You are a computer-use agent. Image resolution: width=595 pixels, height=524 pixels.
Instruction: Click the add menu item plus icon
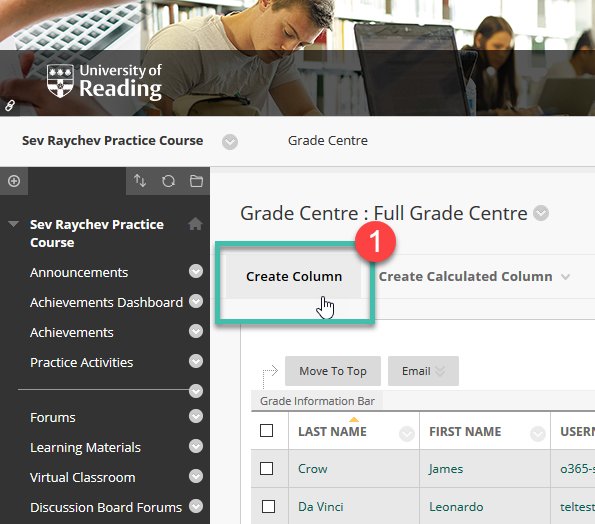click(14, 181)
